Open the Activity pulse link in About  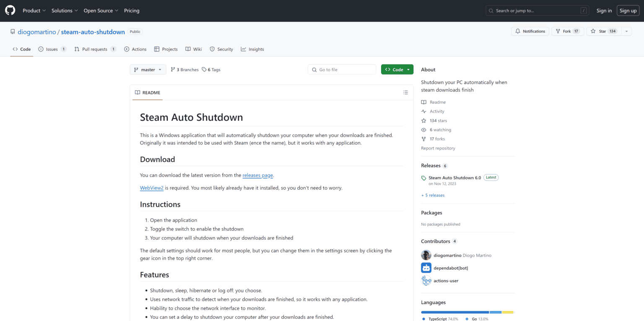tap(433, 111)
